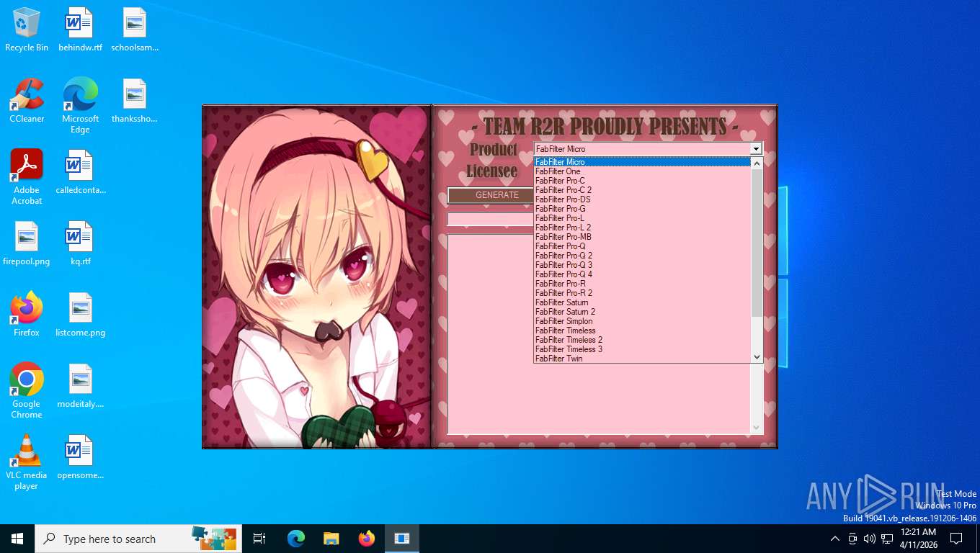
Task: Pick FabFilter Pro-G from the list
Action: [x=642, y=209]
